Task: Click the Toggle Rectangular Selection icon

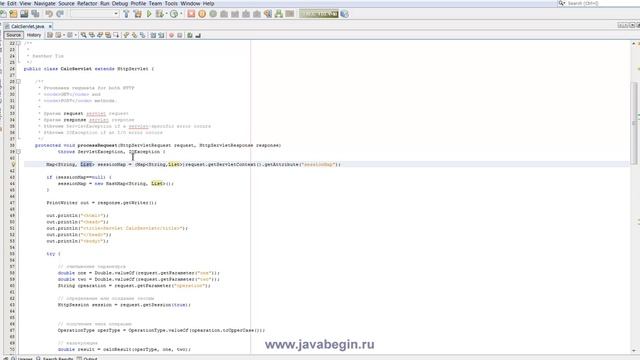Action: pyautogui.click(x=116, y=35)
